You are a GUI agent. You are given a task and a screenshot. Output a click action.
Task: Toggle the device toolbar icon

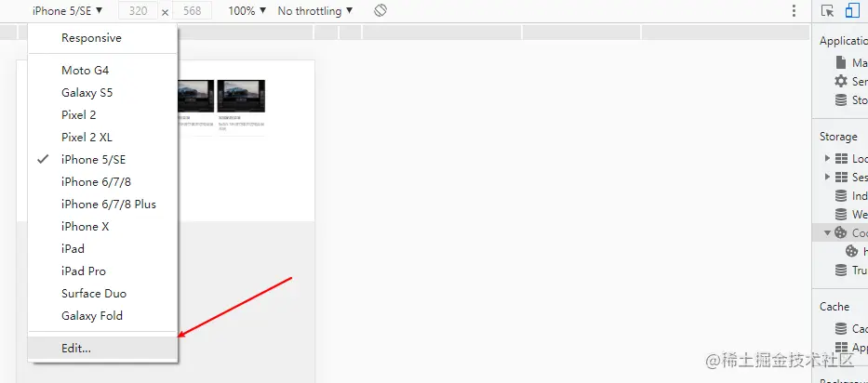(x=852, y=10)
